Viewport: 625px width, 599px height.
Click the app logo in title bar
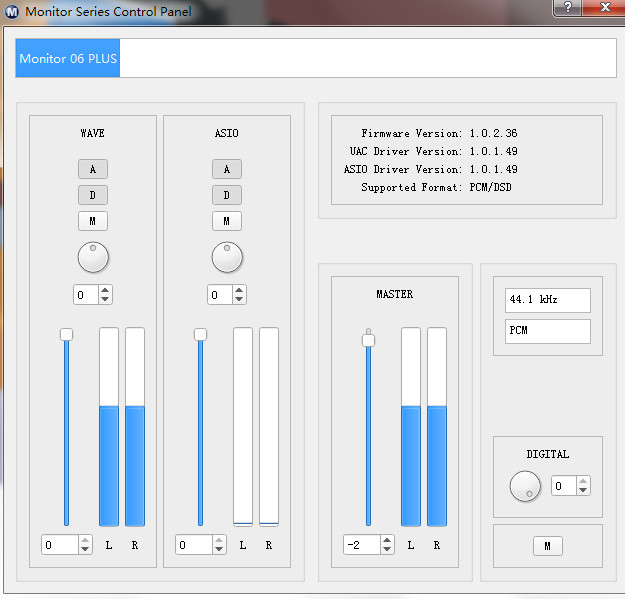[x=12, y=12]
